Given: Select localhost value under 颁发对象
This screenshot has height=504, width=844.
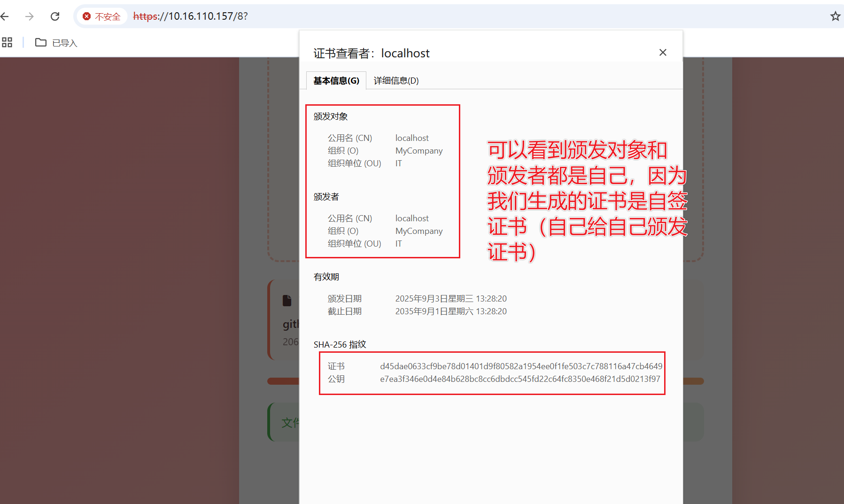Looking at the screenshot, I should (x=412, y=138).
